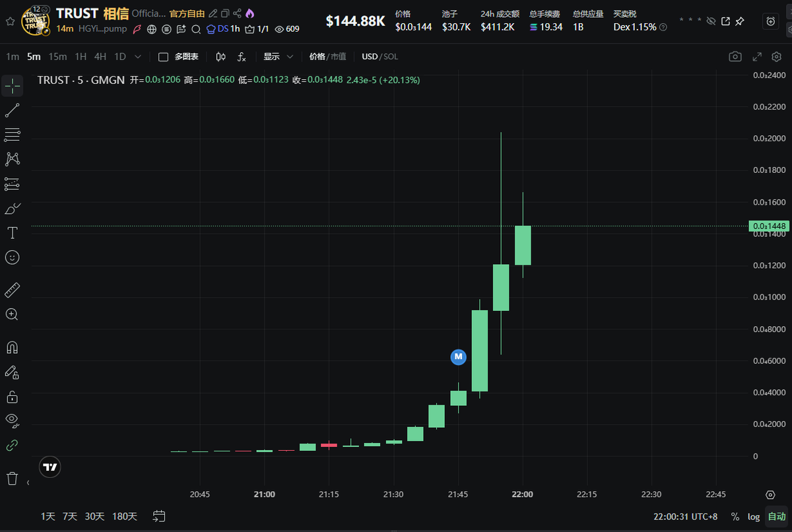The width and height of the screenshot is (792, 532).
Task: Click the edit pencil icon beside 官方自由
Action: [x=213, y=13]
